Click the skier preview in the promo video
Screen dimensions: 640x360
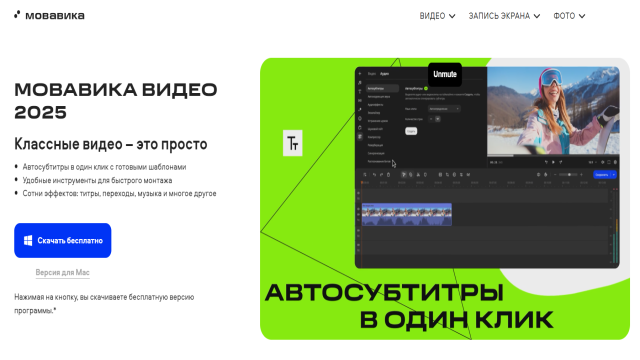click(x=553, y=111)
